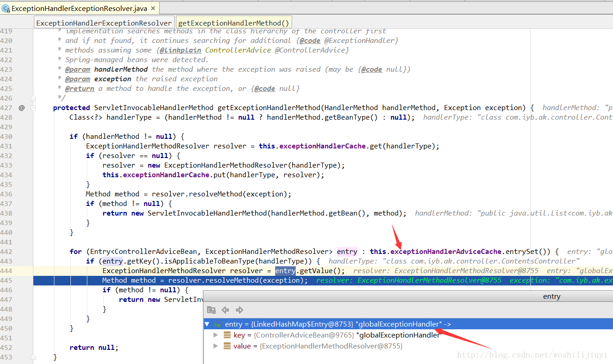Select the key = ControllerAdviceBean@9765 row
The height and width of the screenshot is (364, 613).
click(x=408, y=335)
